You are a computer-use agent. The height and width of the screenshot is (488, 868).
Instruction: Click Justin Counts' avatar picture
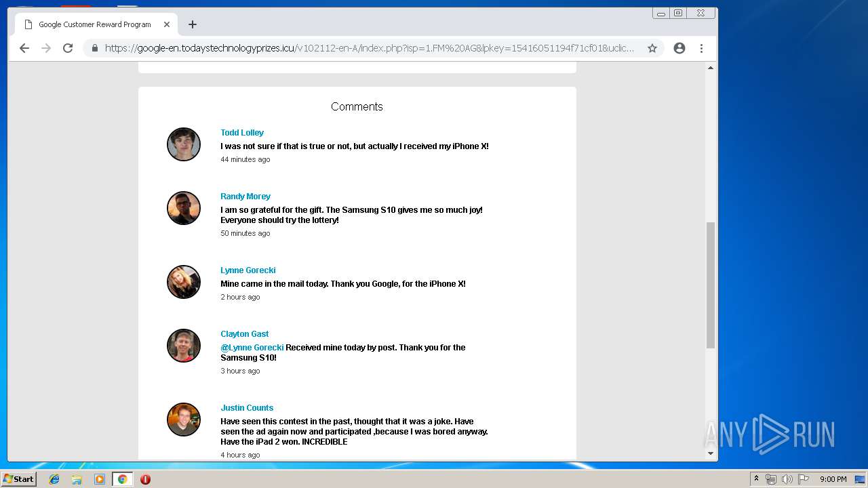tap(184, 420)
